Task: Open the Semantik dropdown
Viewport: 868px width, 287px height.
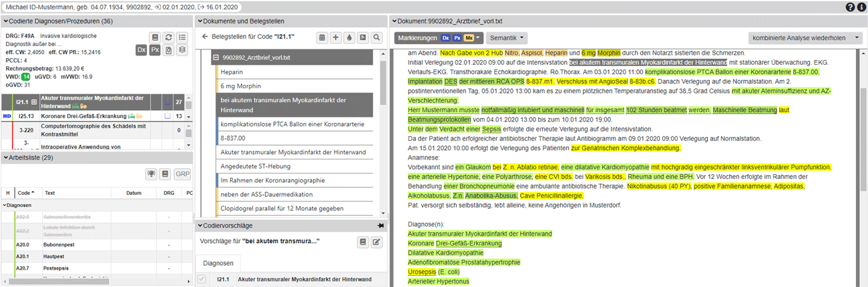Action: 505,37
